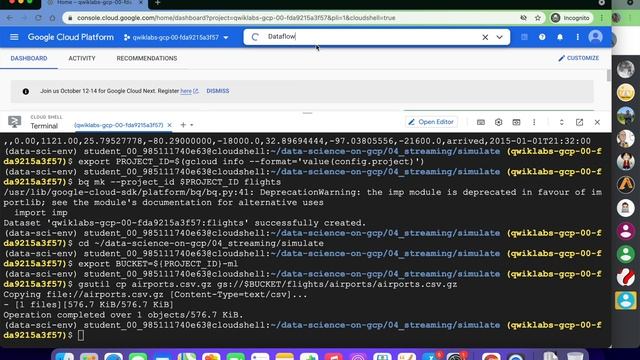
Task: Clear the Dataflow search text
Action: click(485, 37)
